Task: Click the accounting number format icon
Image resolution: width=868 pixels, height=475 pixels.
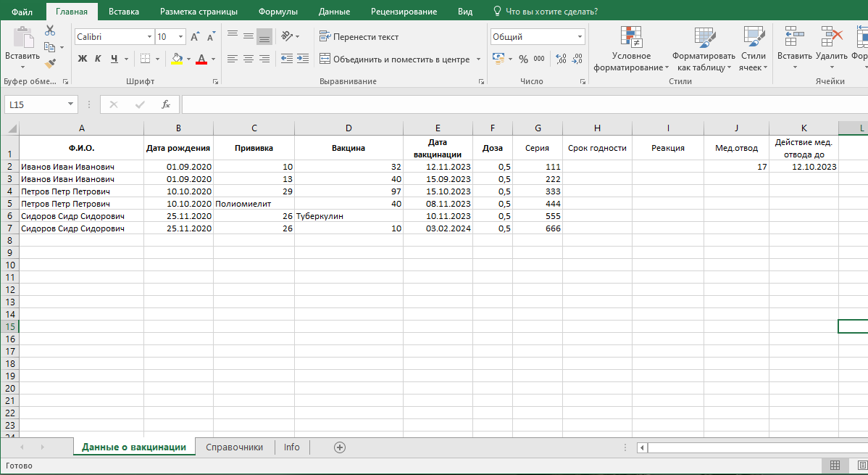Action: [498, 59]
